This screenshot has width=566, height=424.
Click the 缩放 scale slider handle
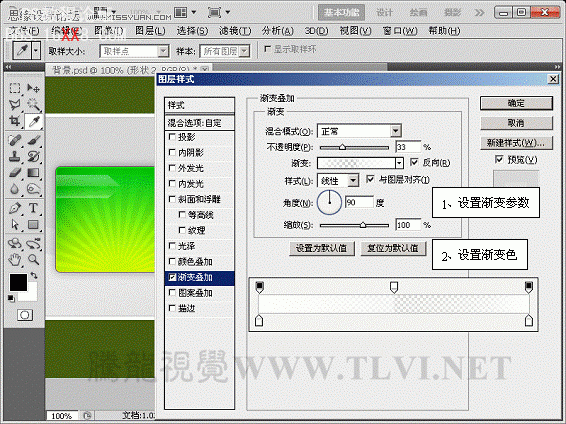pos(362,225)
